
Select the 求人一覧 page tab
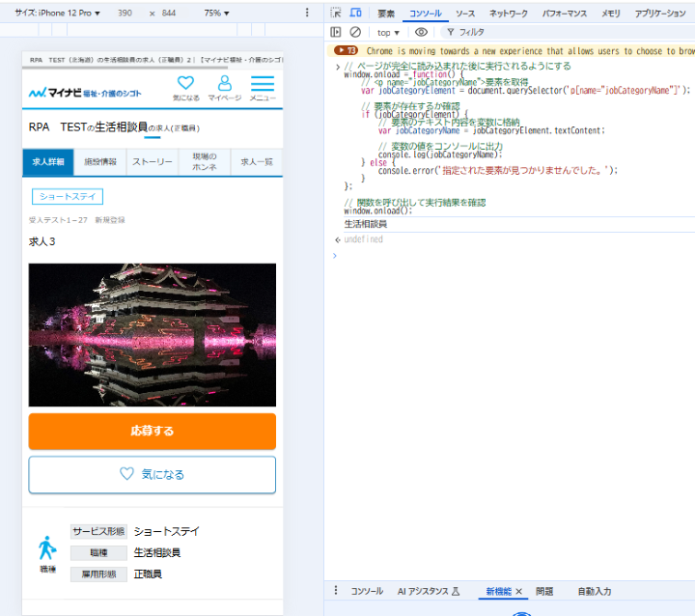click(257, 162)
